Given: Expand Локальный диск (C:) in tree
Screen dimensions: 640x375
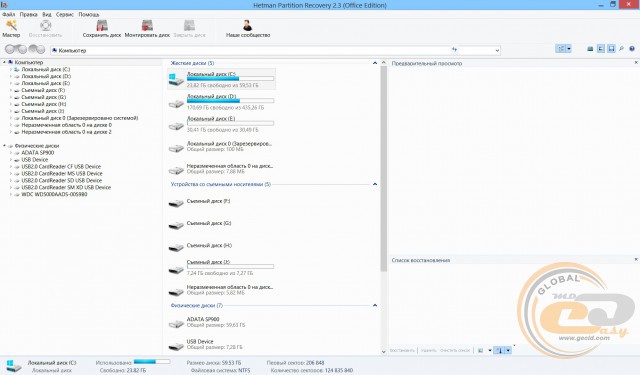Looking at the screenshot, I should 11,69.
